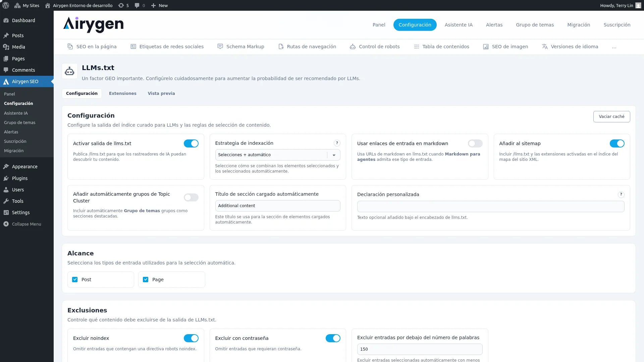Expand the more tabs ellipsis
Image resolution: width=644 pixels, height=362 pixels.
tap(614, 47)
